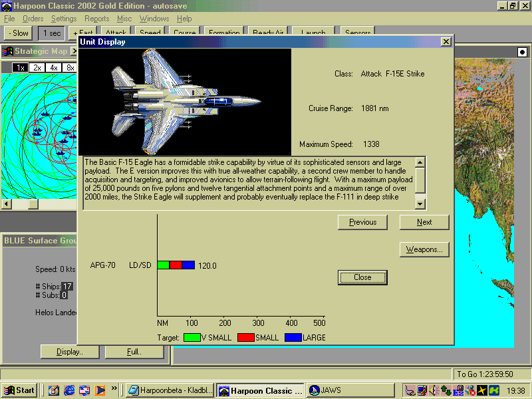
Task: Click Close in Unit Display dialog
Action: [362, 277]
